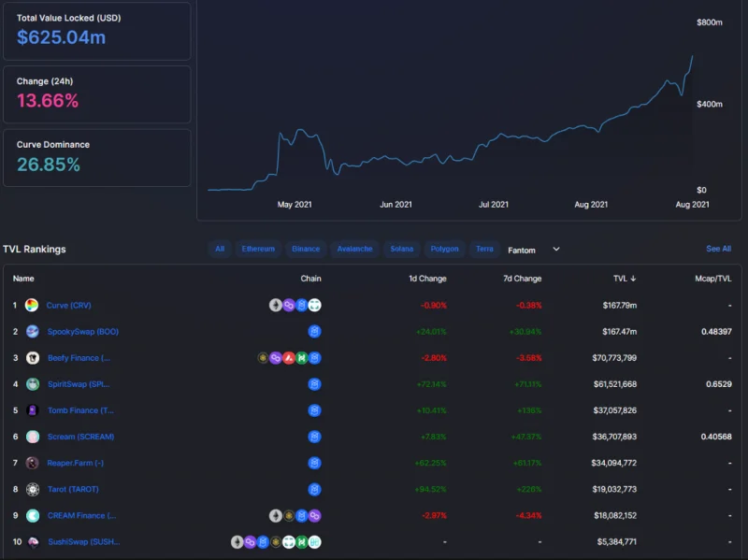Click the Fantom chain icon in Scream row
The image size is (748, 560).
[x=314, y=437]
